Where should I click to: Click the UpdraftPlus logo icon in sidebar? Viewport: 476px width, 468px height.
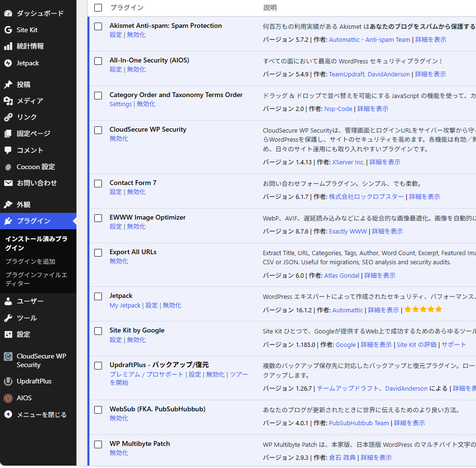tap(8, 381)
